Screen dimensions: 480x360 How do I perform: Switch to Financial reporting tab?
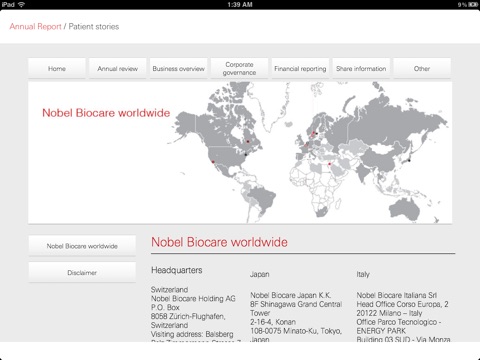[300, 68]
